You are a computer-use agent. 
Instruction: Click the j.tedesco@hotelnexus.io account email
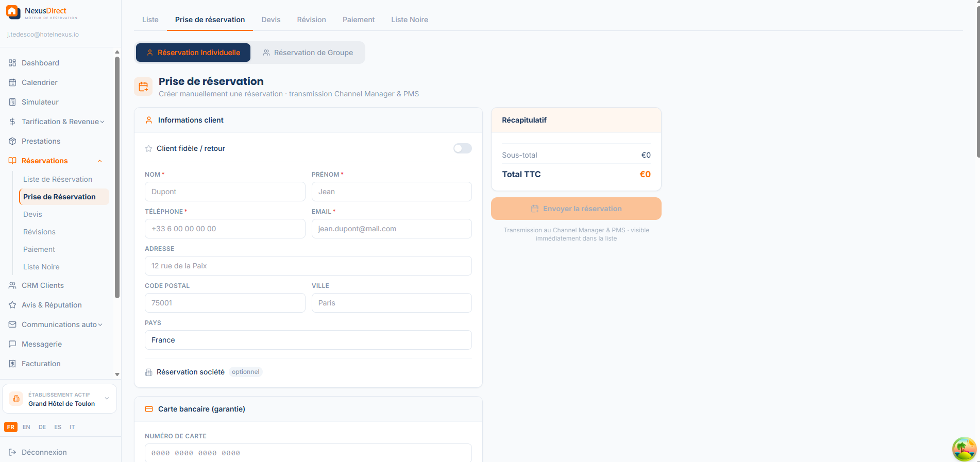[x=43, y=35]
